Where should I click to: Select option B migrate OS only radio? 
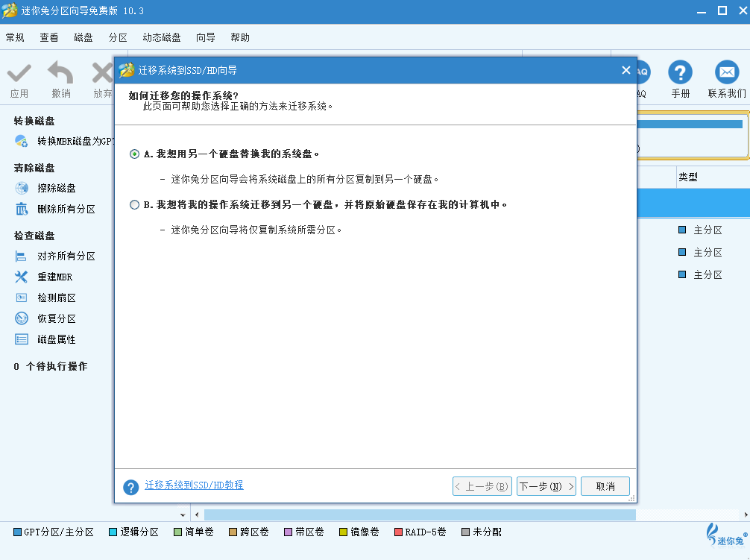(134, 204)
